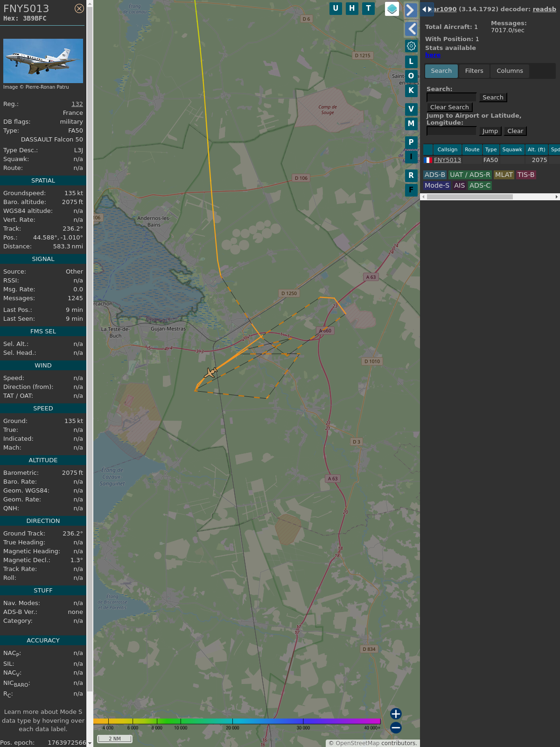Click the UAT / ADS-R legend label
The image size is (560, 747).
click(x=470, y=175)
